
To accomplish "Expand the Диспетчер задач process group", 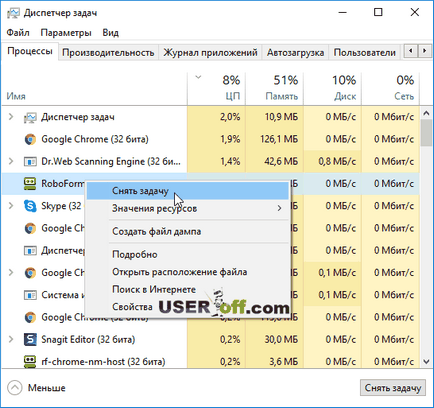I will click(x=11, y=117).
